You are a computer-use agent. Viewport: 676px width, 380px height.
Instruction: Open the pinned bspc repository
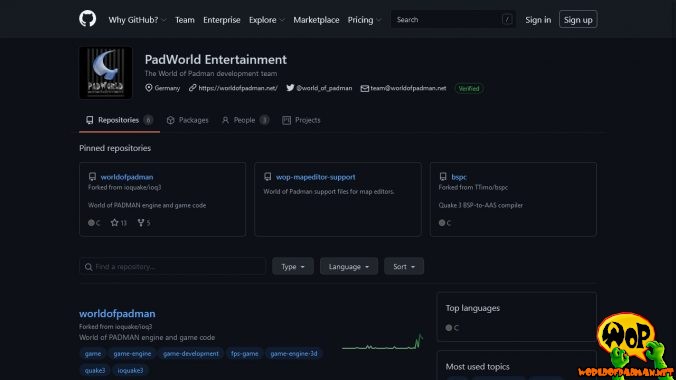coord(459,177)
